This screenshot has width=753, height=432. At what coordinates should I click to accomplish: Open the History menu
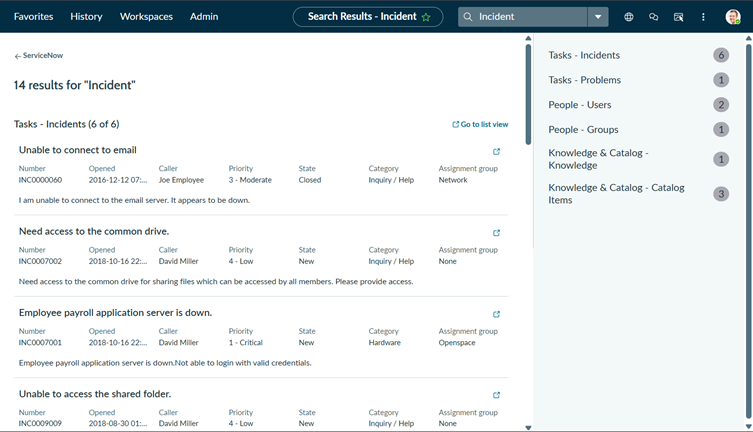pos(87,17)
